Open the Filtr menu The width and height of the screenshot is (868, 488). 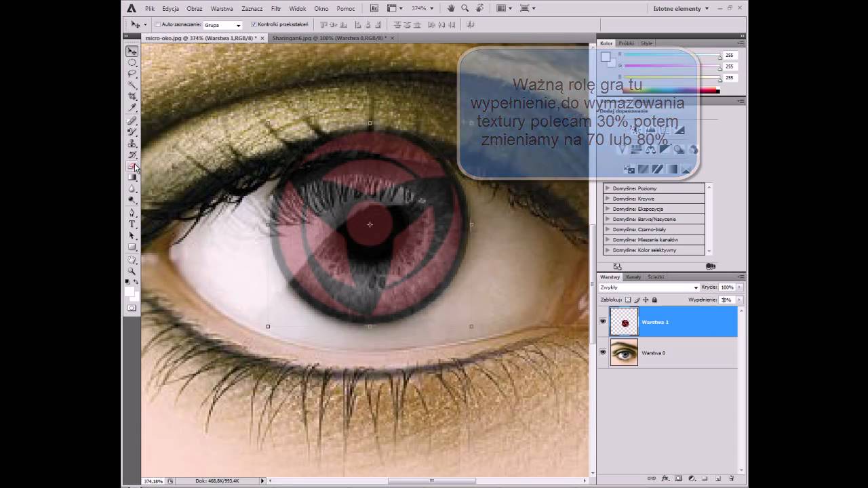click(x=276, y=9)
